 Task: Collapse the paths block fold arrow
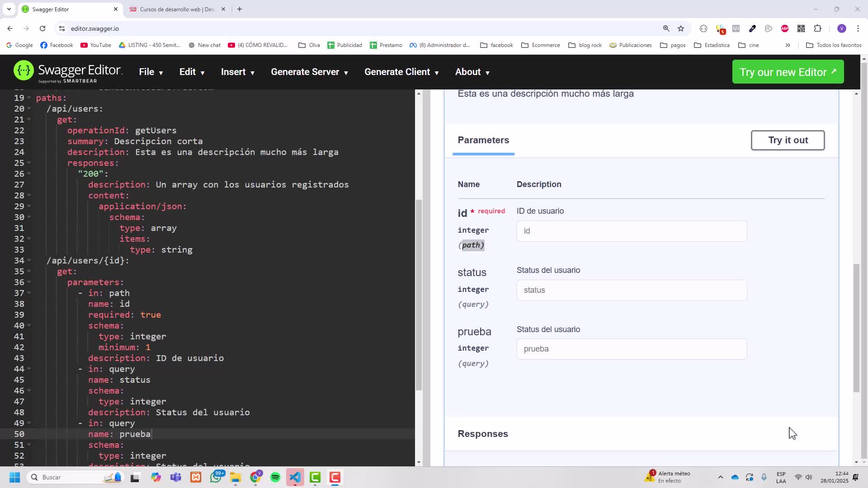click(29, 98)
